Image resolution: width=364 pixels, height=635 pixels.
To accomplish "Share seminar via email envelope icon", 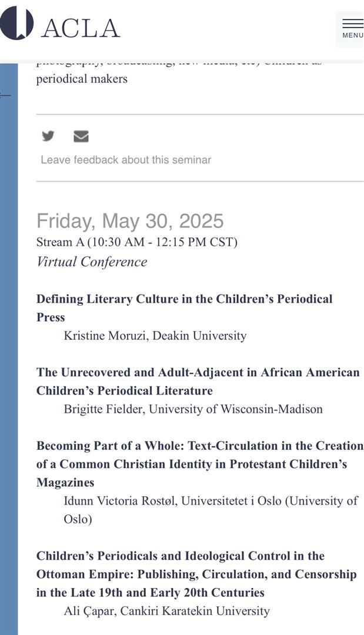I will pyautogui.click(x=81, y=136).
